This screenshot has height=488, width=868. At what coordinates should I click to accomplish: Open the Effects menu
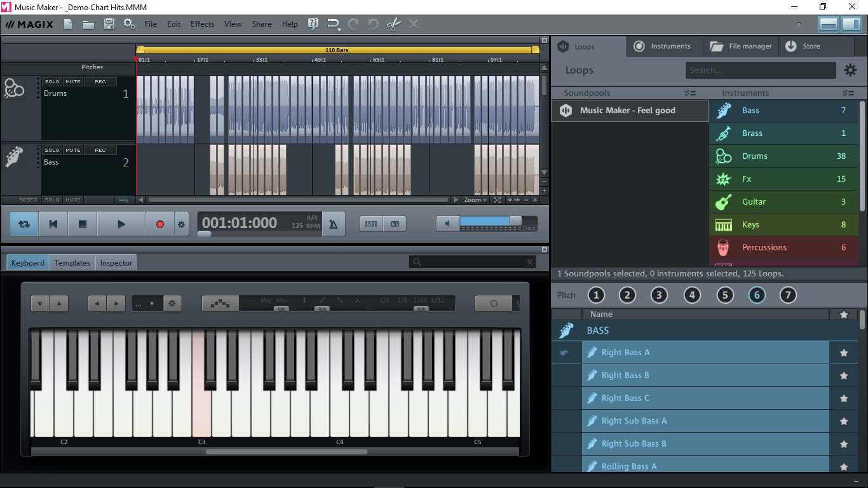202,24
